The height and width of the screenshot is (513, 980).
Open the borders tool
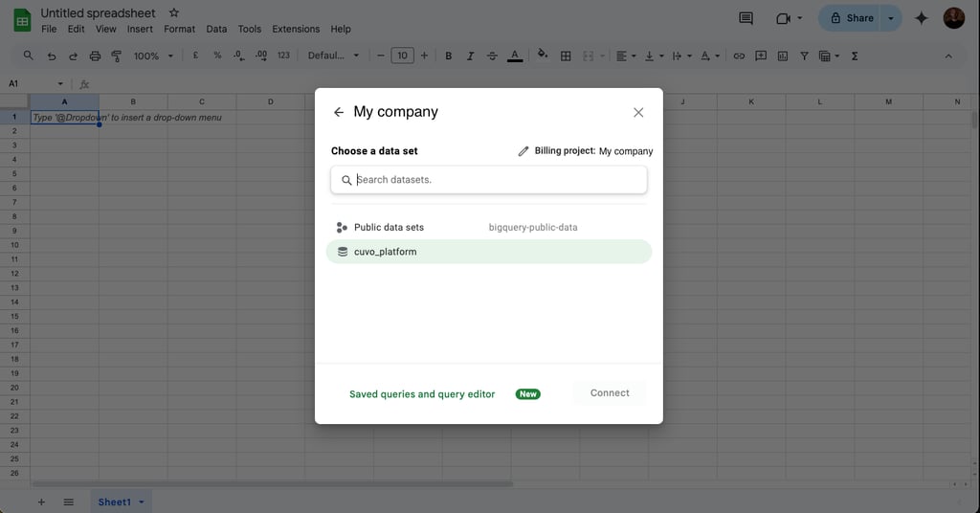click(x=566, y=56)
